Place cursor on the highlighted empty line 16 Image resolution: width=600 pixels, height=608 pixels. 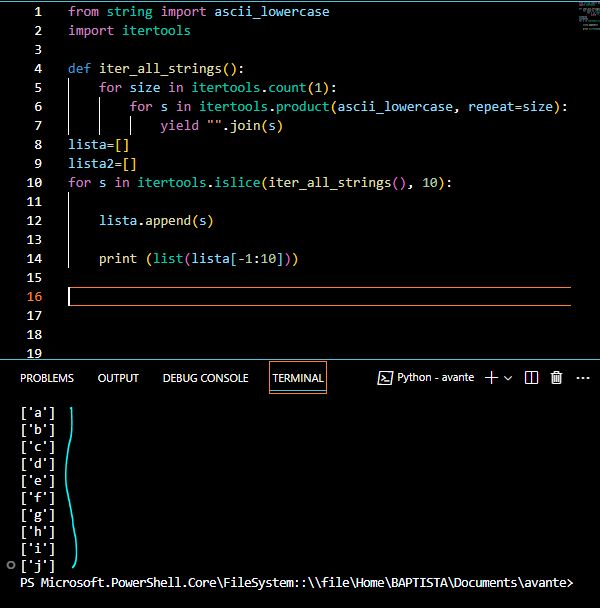(320, 297)
